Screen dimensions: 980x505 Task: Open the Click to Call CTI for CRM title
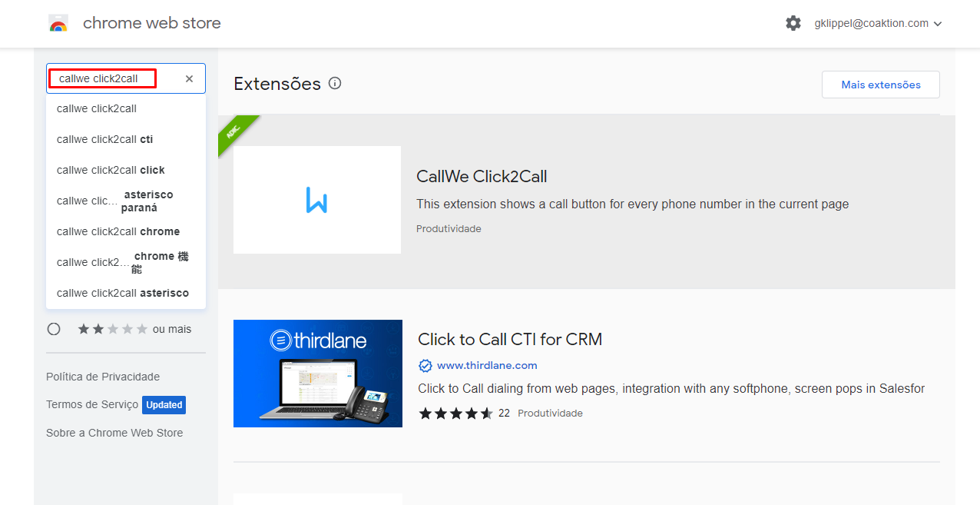click(510, 339)
